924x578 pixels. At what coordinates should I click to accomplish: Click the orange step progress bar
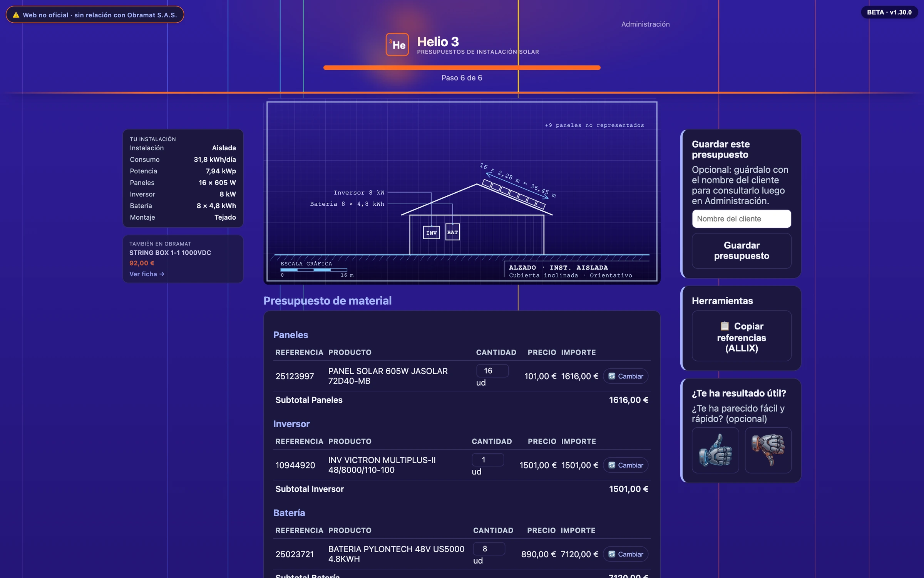[462, 68]
